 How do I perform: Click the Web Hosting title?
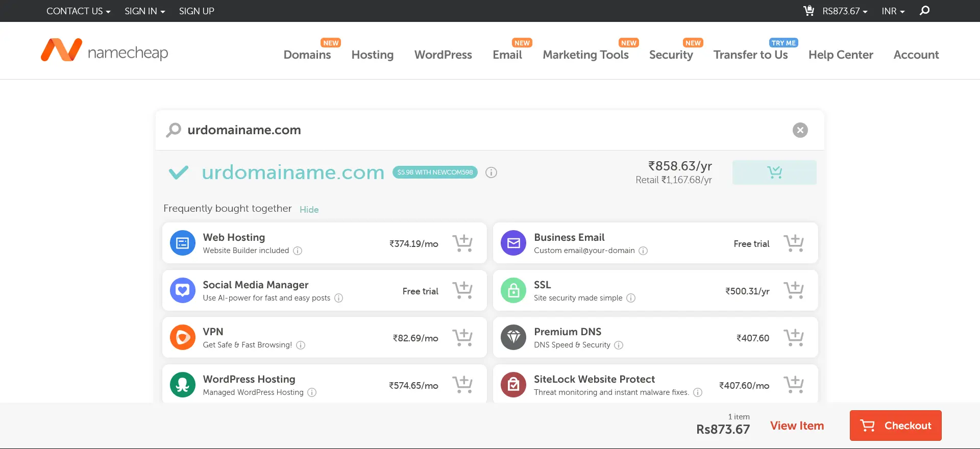click(x=234, y=237)
